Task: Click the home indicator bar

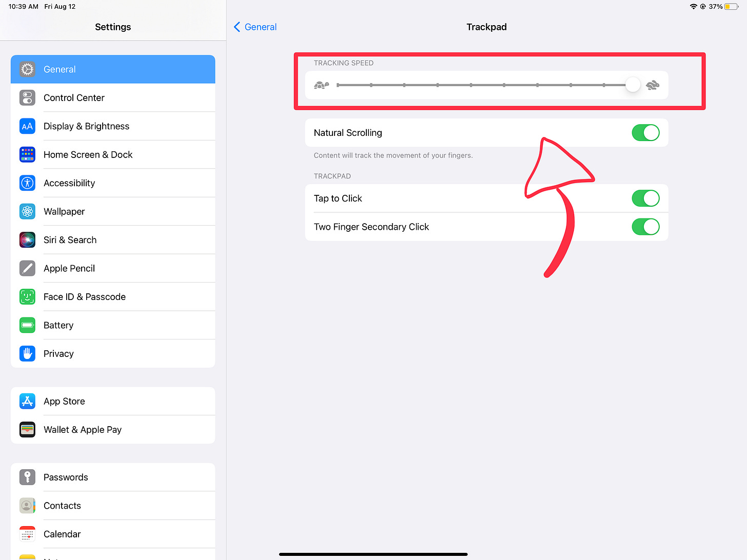Action: (373, 554)
